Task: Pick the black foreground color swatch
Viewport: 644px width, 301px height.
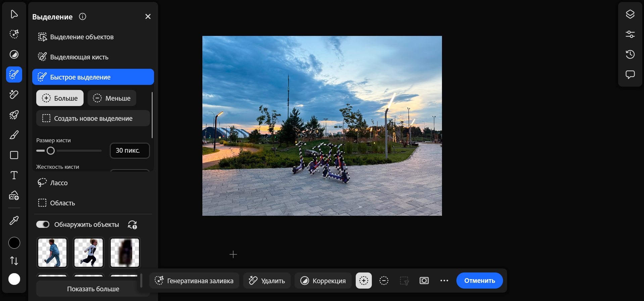Action: coord(14,243)
